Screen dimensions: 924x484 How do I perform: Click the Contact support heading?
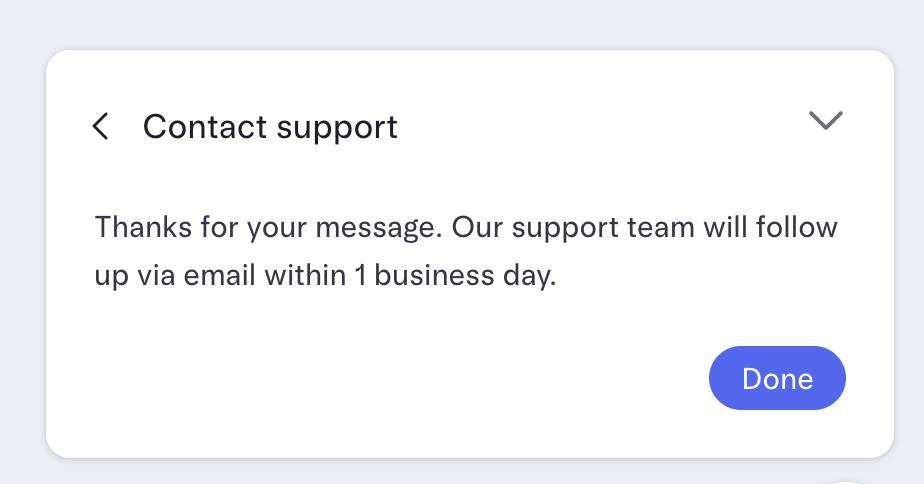point(270,127)
